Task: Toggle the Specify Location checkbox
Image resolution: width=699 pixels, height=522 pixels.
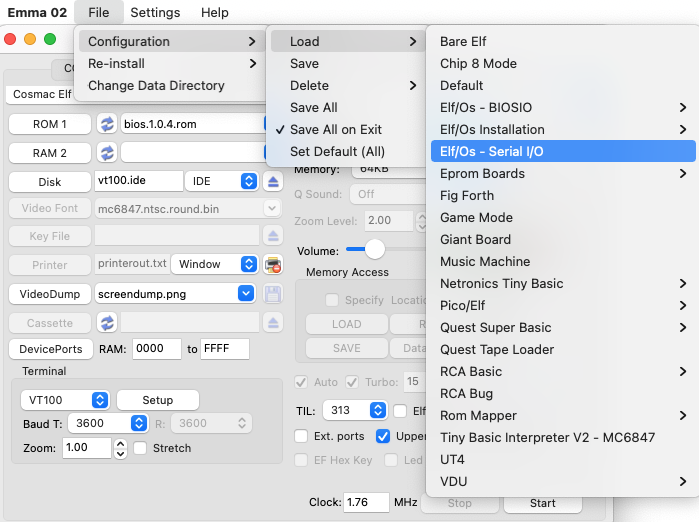Action: [x=332, y=300]
